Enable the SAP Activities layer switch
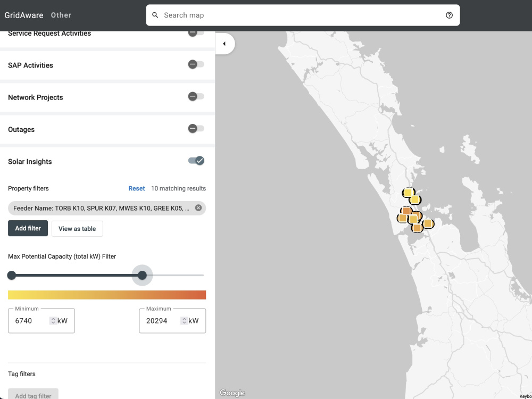Viewport: 532px width, 399px height. (196, 64)
